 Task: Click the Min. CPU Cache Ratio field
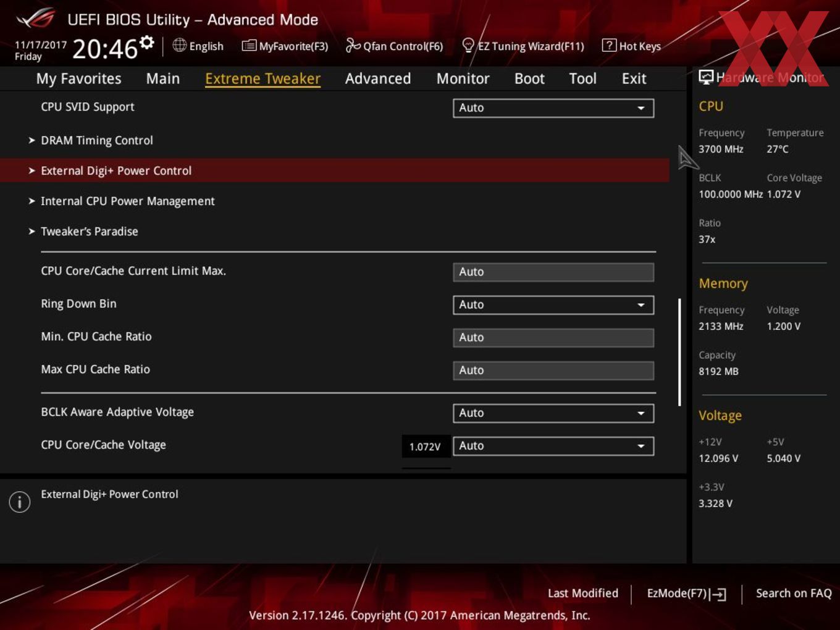point(553,338)
